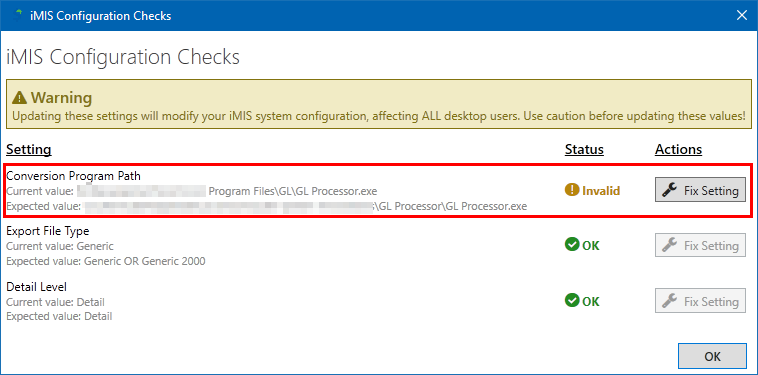758x375 pixels.
Task: Click Fix Setting button for Detail Level
Action: (x=700, y=301)
